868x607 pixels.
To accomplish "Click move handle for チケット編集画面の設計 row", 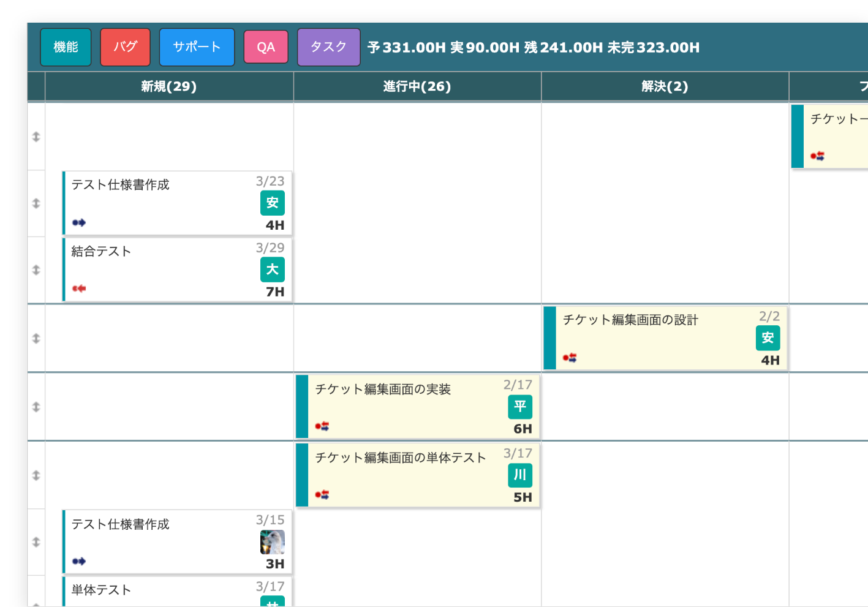I will pyautogui.click(x=36, y=339).
